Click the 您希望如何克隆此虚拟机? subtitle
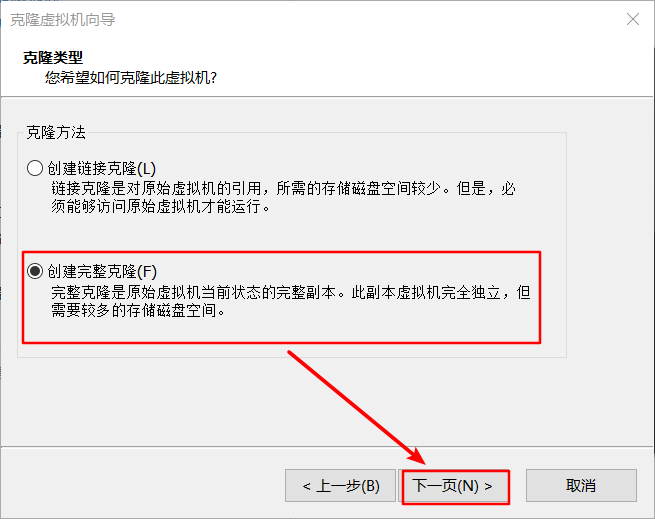 131,78
